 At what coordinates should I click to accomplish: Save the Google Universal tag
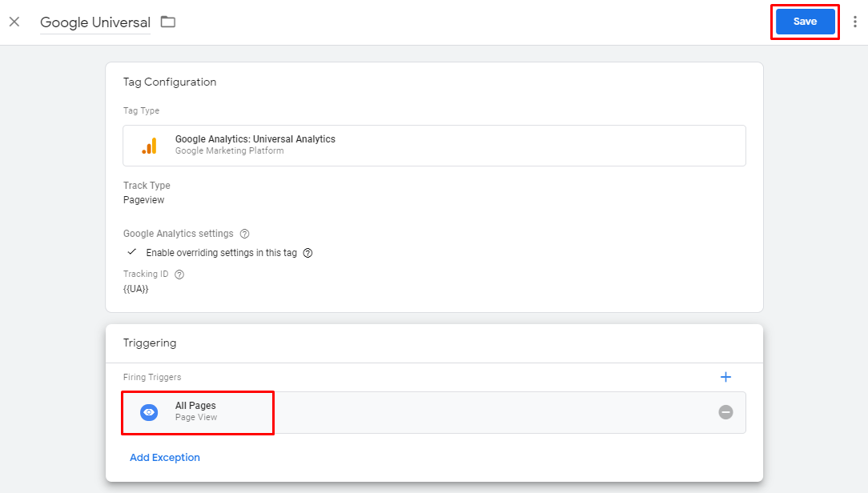tap(805, 22)
